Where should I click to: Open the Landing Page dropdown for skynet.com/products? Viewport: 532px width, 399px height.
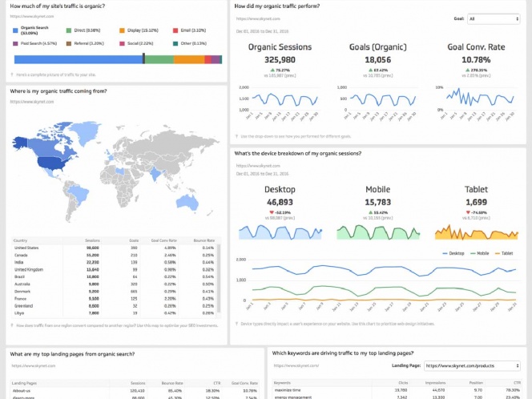click(x=472, y=365)
